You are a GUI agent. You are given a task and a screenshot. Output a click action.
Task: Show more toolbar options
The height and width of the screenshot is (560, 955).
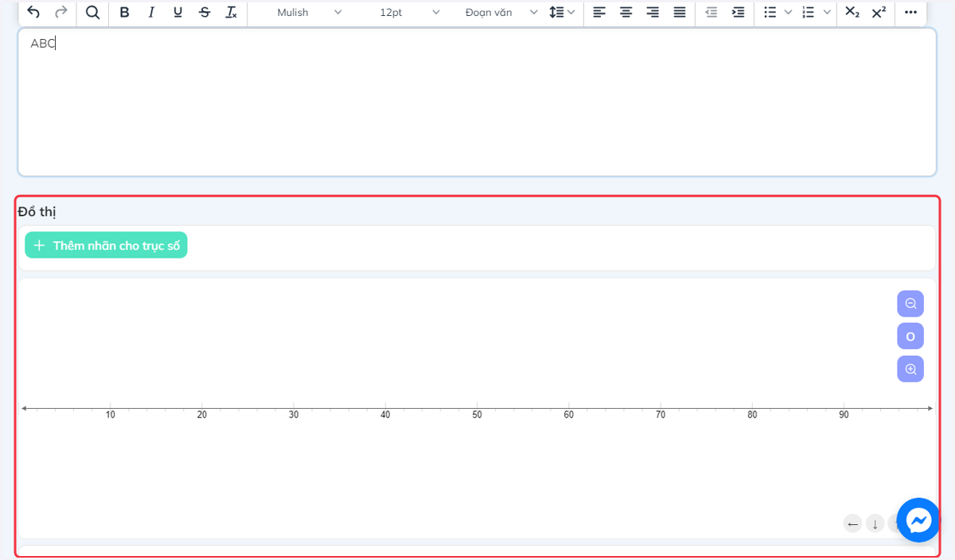pos(911,12)
